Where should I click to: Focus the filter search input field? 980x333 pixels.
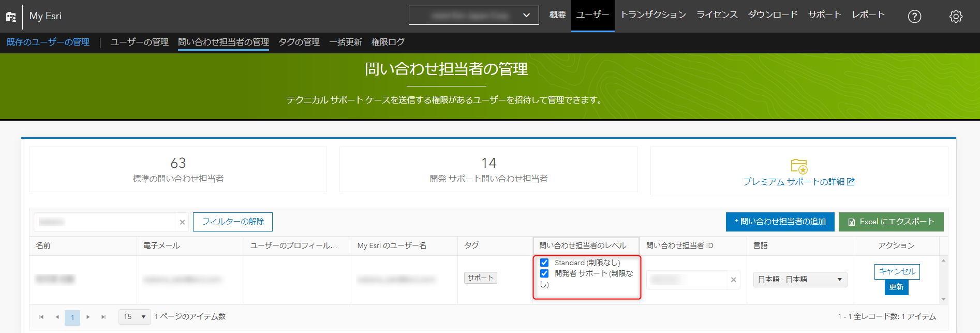pos(106,222)
